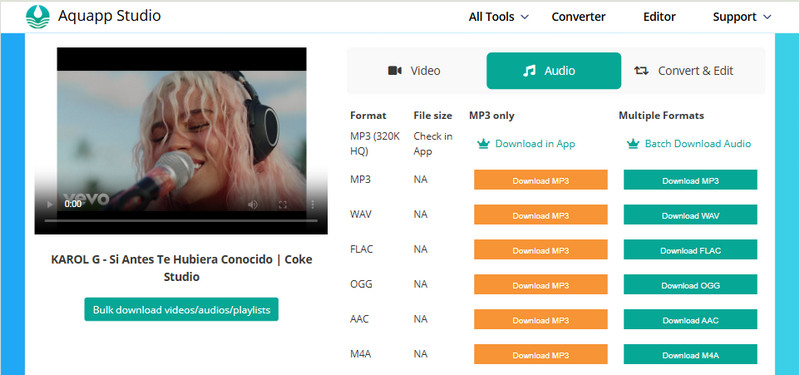Image resolution: width=800 pixels, height=375 pixels.
Task: Select the Audio tab
Action: (554, 71)
